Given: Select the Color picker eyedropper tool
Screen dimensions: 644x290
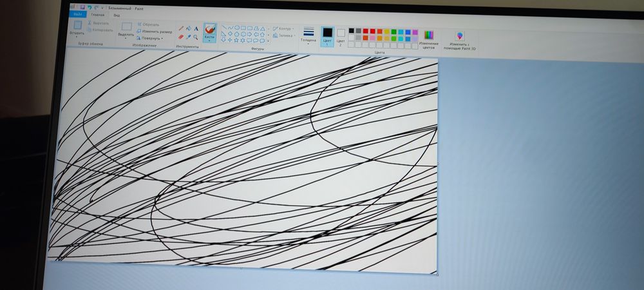Looking at the screenshot, I should (x=189, y=37).
